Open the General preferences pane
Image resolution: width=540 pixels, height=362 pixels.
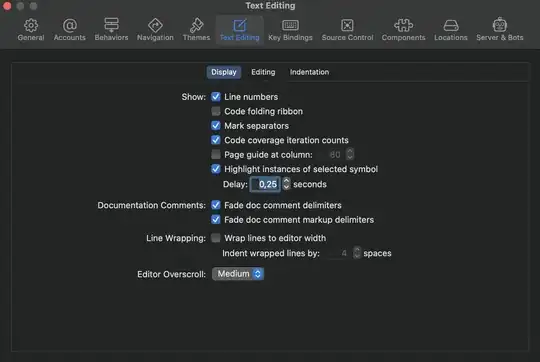point(31,30)
